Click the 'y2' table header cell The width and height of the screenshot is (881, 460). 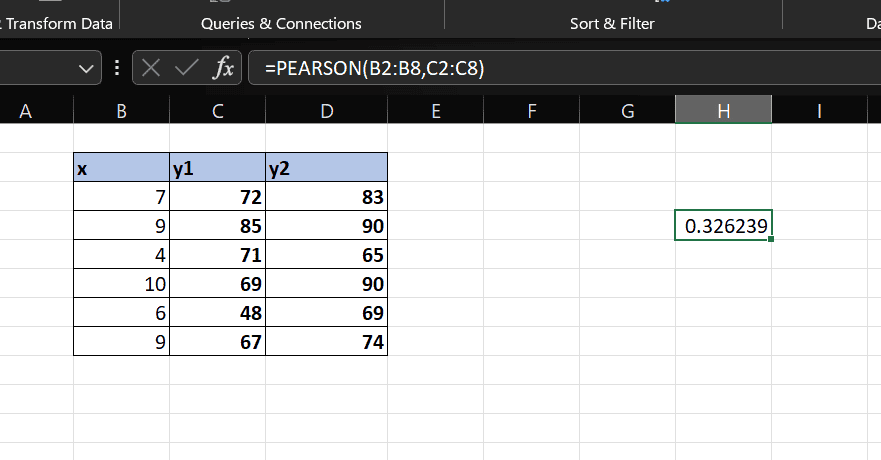click(326, 167)
